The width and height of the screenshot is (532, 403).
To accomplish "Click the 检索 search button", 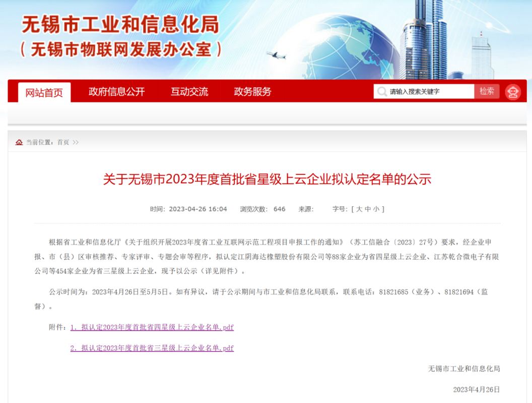I will (x=487, y=91).
